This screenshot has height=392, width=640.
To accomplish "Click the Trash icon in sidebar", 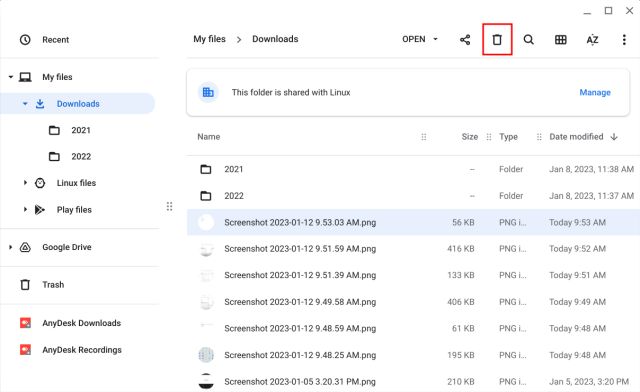I will (25, 285).
